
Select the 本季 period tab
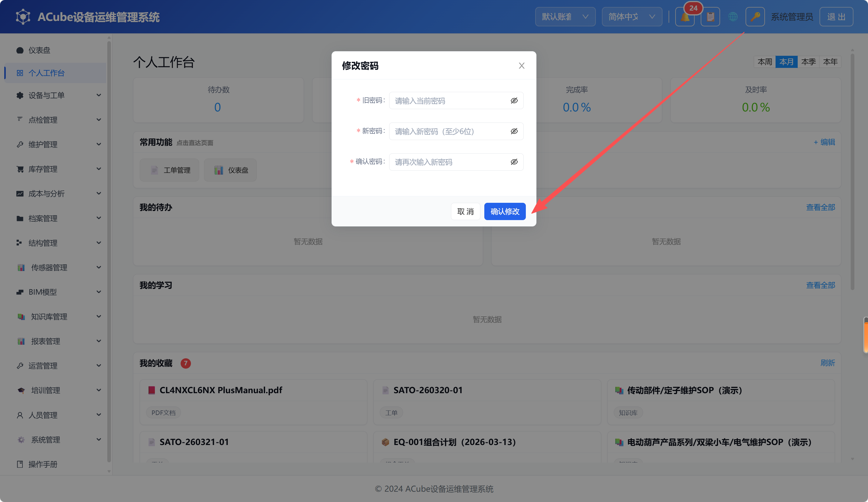808,62
